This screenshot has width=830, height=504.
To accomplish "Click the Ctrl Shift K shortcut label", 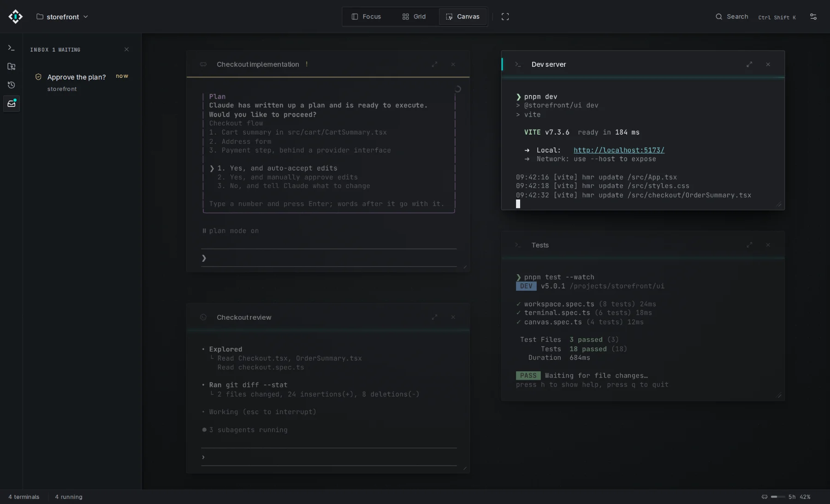I will (x=777, y=18).
